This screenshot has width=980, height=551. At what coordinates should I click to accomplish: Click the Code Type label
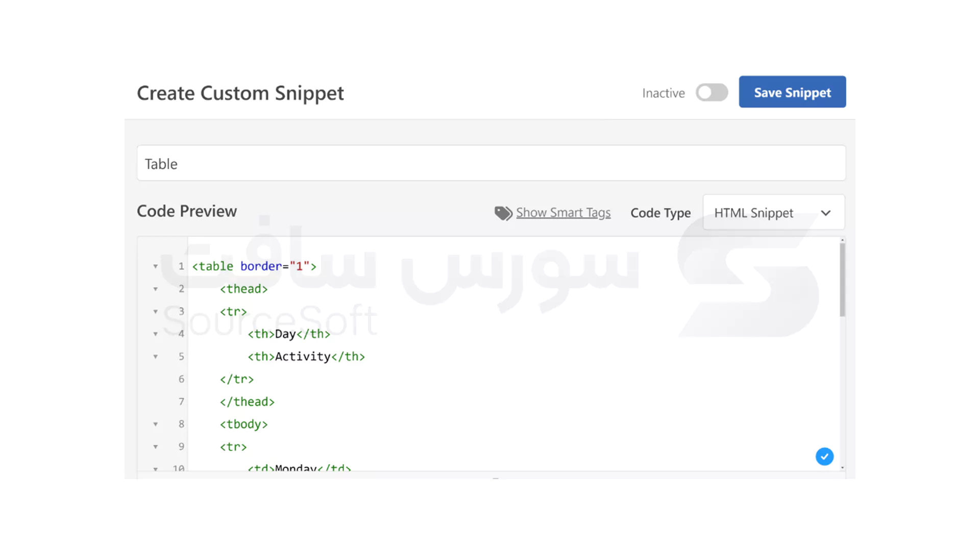click(x=660, y=213)
